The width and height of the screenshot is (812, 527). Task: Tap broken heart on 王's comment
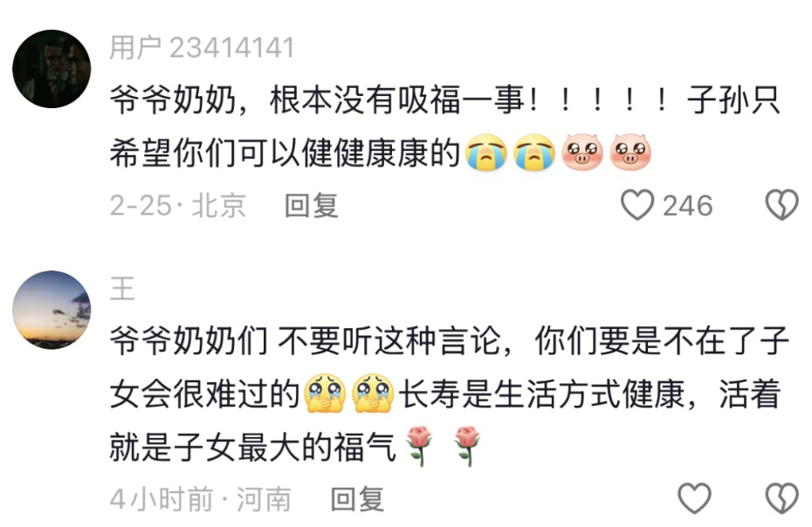coord(782,498)
